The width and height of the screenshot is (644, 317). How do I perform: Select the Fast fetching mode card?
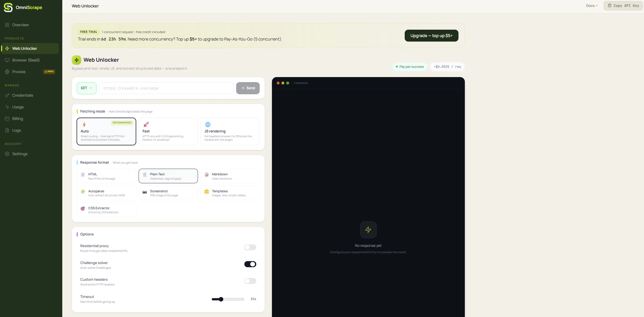tap(168, 131)
